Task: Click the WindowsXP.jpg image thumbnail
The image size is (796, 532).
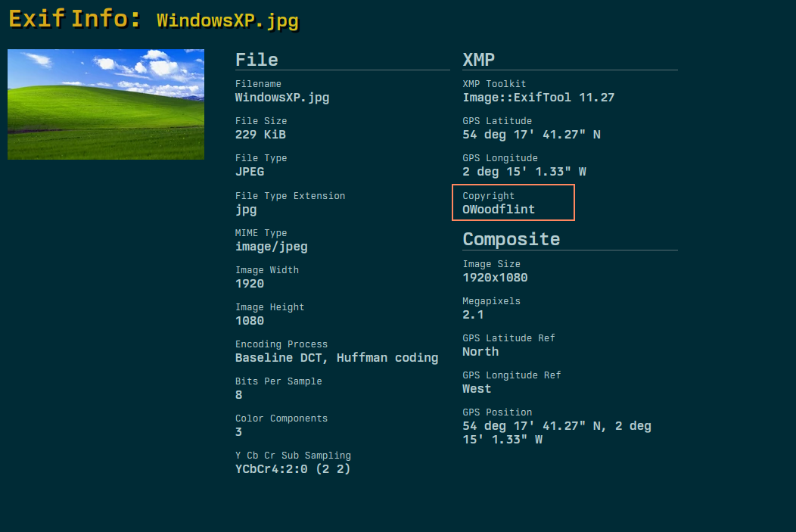Action: [106, 104]
